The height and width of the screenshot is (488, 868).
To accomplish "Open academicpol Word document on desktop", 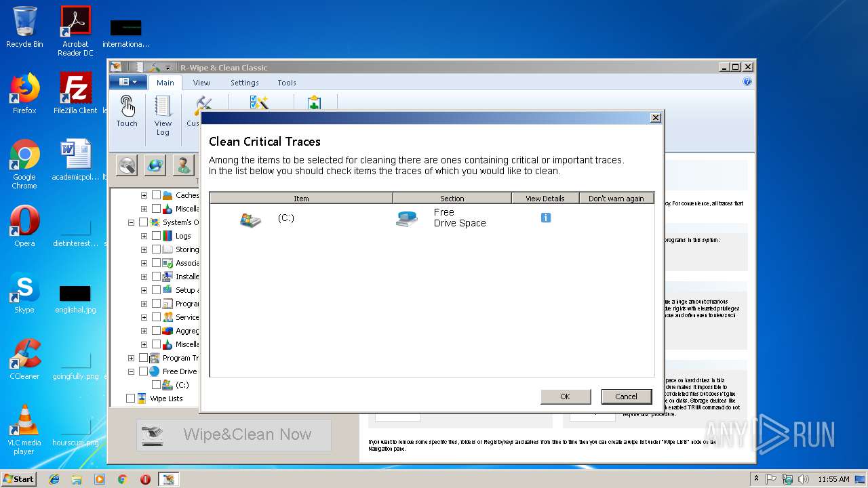I will tap(75, 160).
